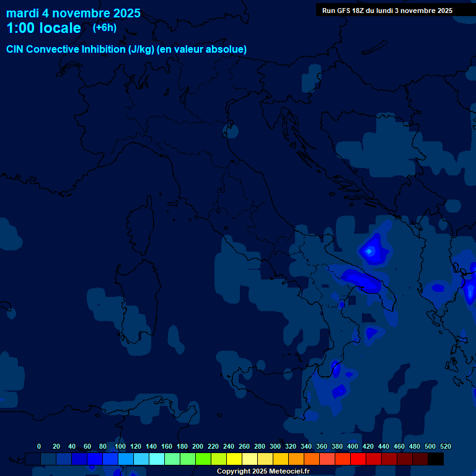The height and width of the screenshot is (476, 476).
Task: Select the '1:00 locale' time label
Action: [43, 28]
